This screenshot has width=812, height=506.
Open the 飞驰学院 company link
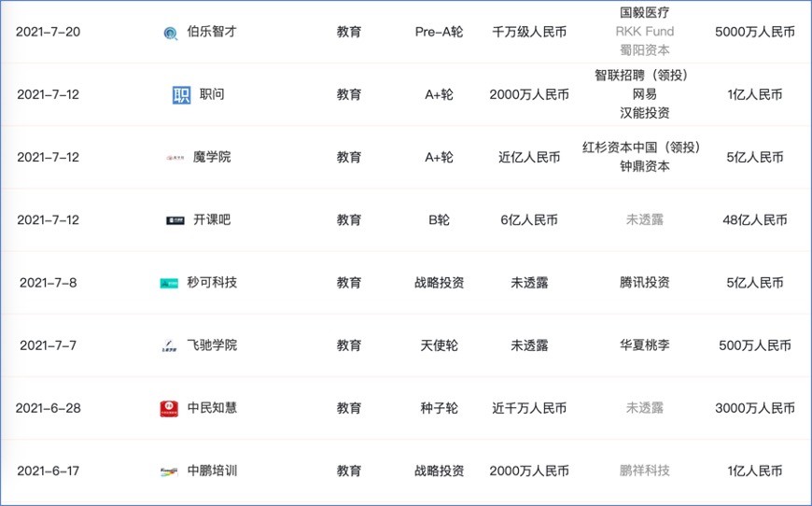212,344
